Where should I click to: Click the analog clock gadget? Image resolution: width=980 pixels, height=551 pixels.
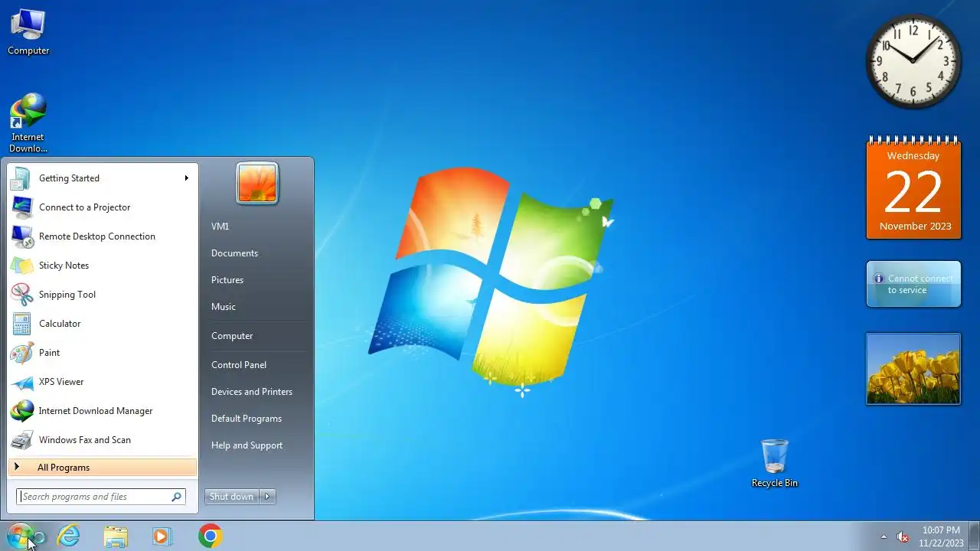pos(913,61)
